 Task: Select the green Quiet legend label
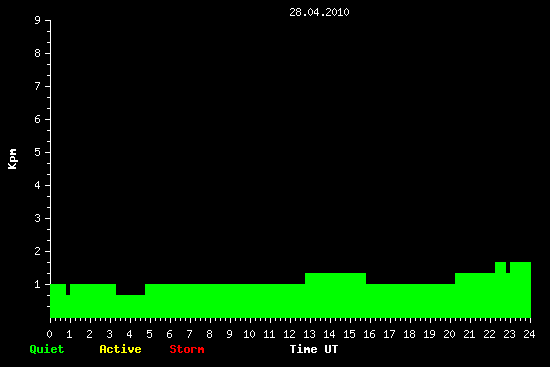tap(47, 349)
